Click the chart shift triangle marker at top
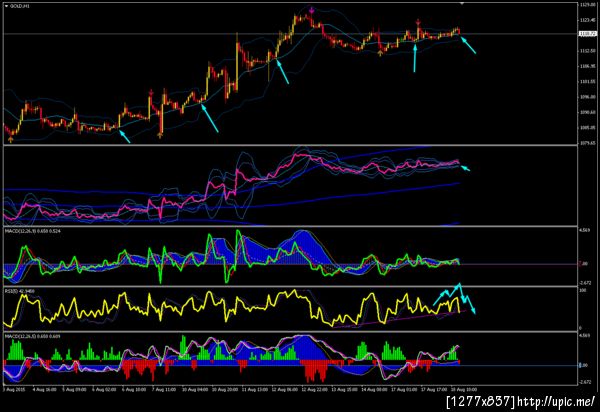The width and height of the screenshot is (600, 412). [462, 3]
